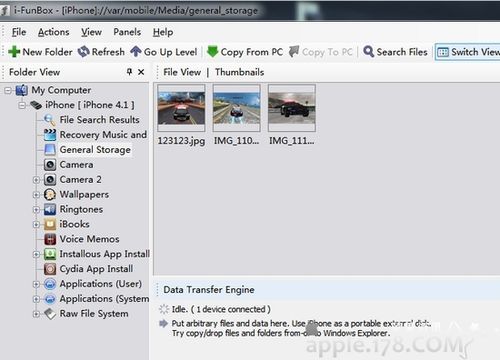This screenshot has width=500, height=360.
Task: Collapse the My Computer tree node
Action: click(8, 90)
